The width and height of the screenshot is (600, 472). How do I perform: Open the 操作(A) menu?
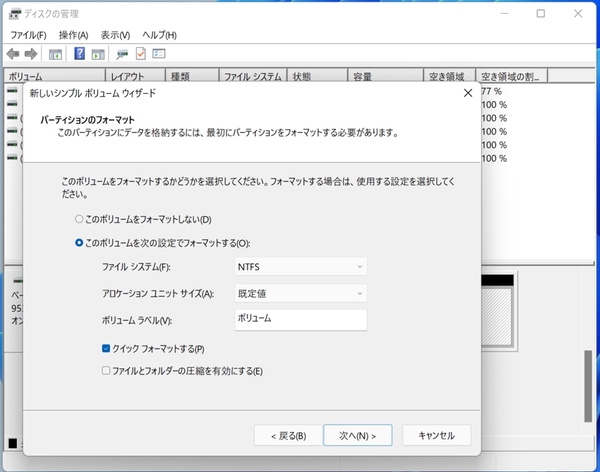(73, 35)
